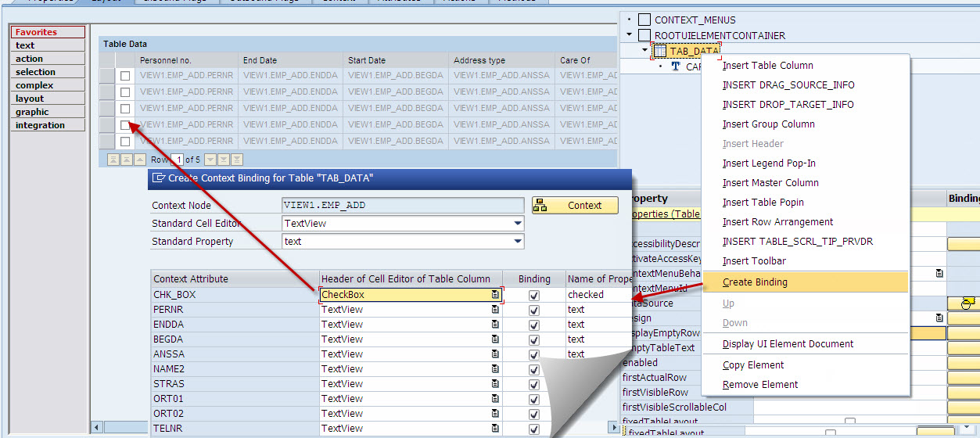Toggle Binding checkbox for PERNR
This screenshot has width=980, height=438.
(x=534, y=310)
